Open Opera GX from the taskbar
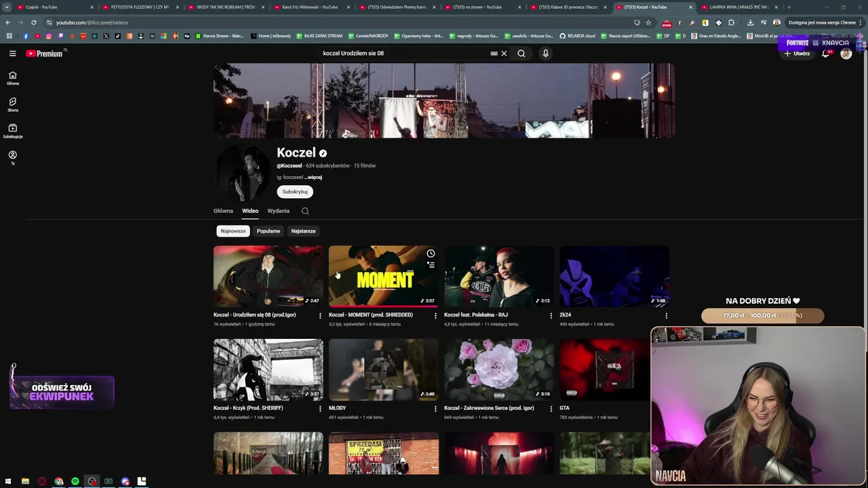The image size is (868, 488). coord(42,481)
